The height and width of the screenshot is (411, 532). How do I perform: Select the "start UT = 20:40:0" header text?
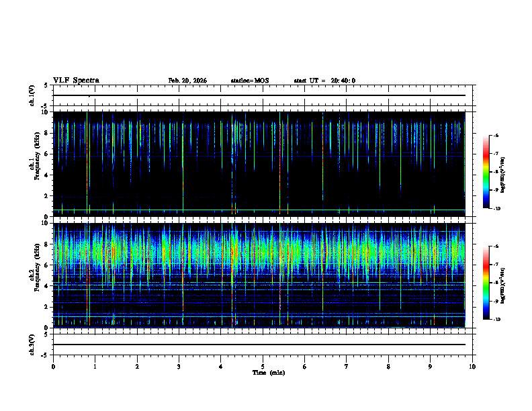(x=324, y=81)
